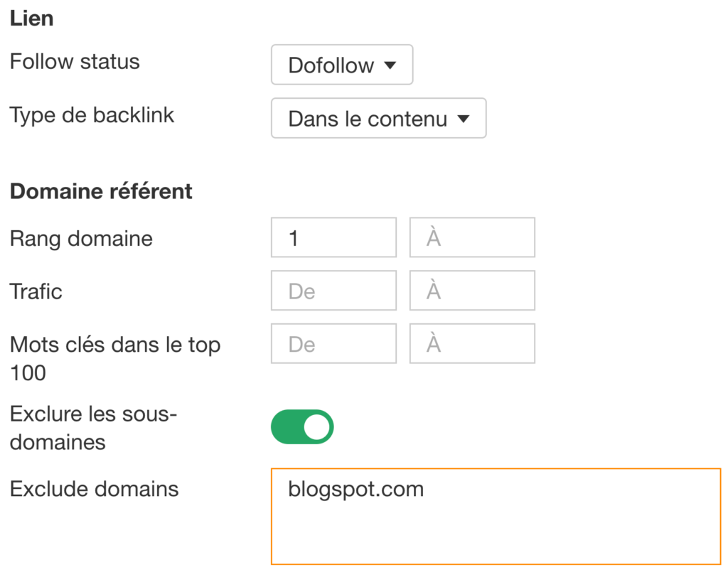
Task: Click the Follow status label
Action: pyautogui.click(x=75, y=61)
